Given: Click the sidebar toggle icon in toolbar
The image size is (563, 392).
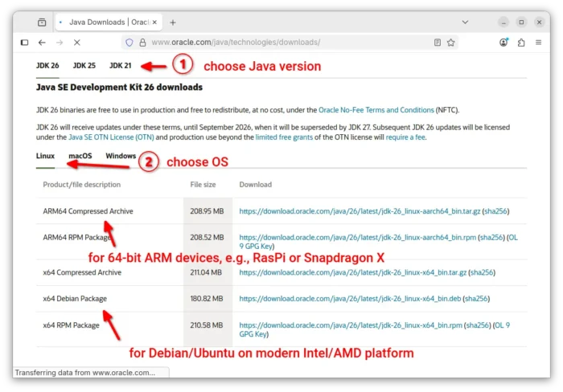Looking at the screenshot, I should 24,43.
